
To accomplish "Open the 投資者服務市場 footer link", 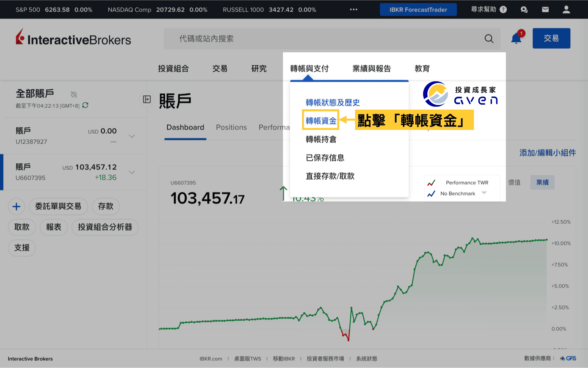I will [325, 359].
